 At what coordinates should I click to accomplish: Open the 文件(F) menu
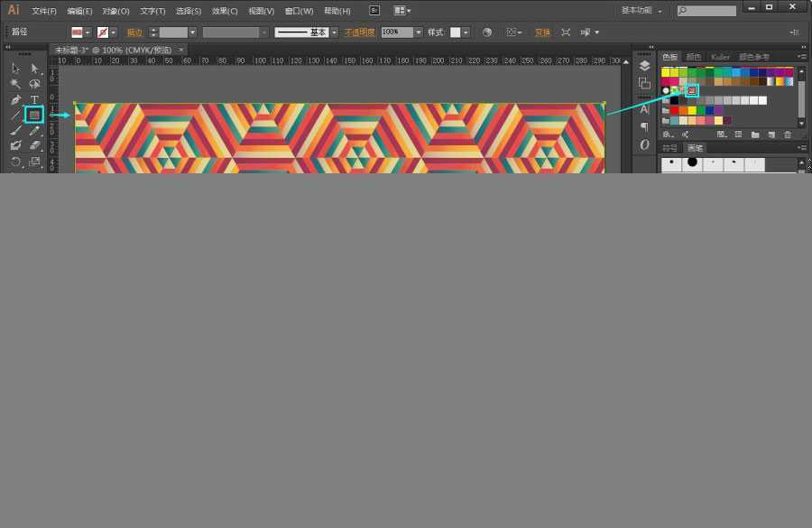pos(43,11)
